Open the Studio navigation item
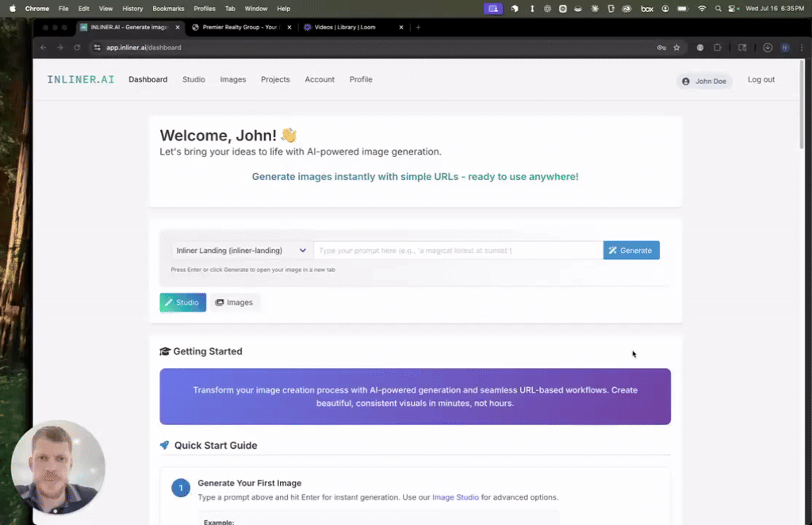The height and width of the screenshot is (525, 812). coord(193,79)
